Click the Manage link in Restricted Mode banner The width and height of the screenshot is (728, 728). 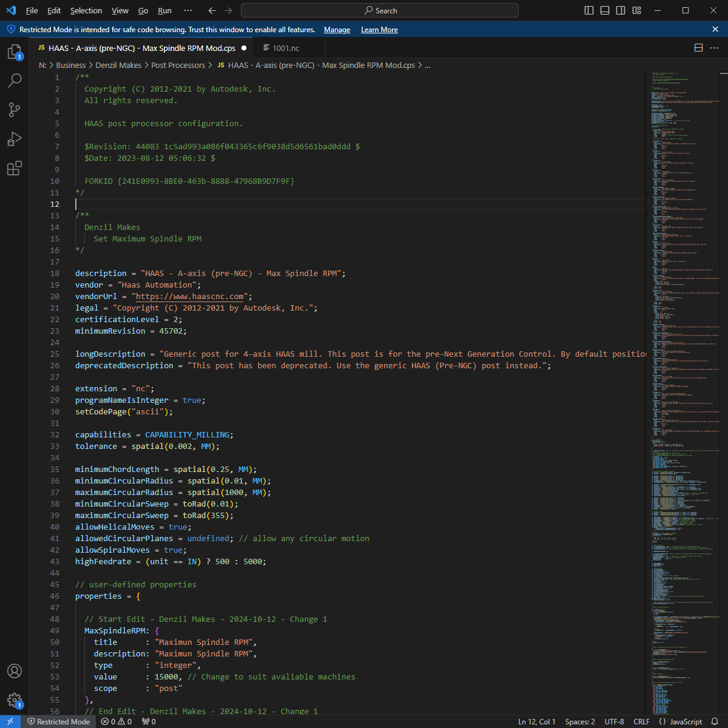tap(337, 30)
